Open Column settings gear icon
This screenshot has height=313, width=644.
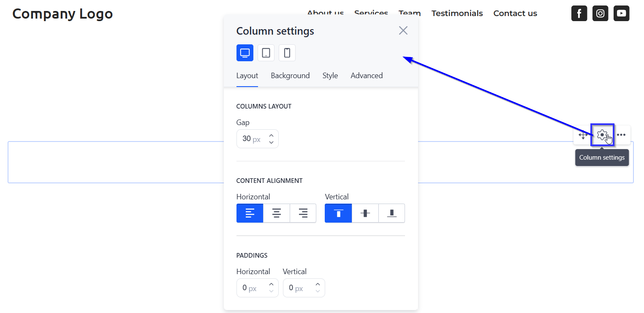[x=602, y=135]
